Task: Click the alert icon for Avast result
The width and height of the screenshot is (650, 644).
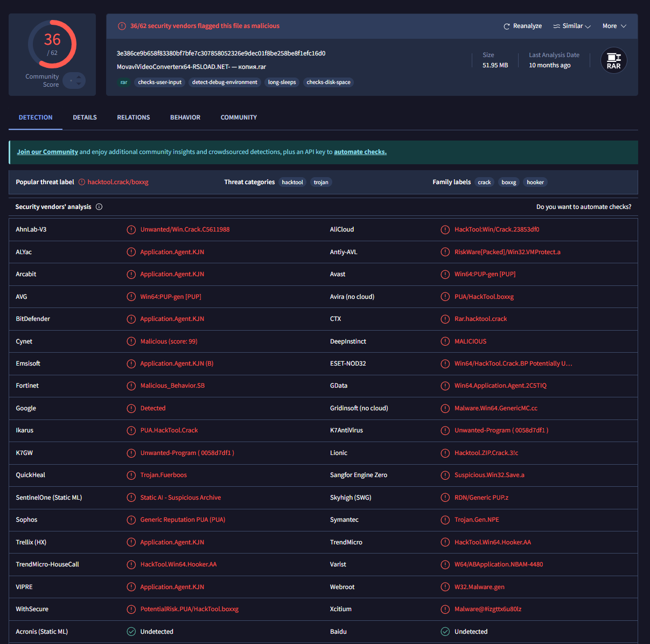Action: (x=445, y=274)
